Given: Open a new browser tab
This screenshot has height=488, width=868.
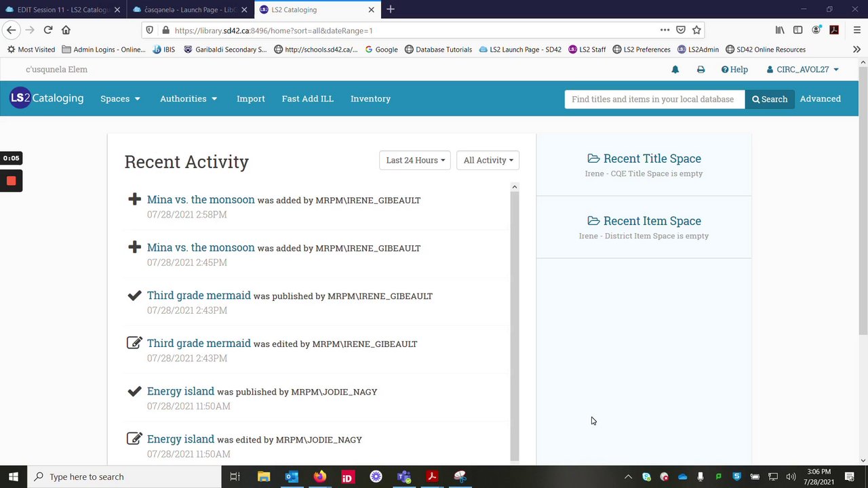Looking at the screenshot, I should point(391,9).
